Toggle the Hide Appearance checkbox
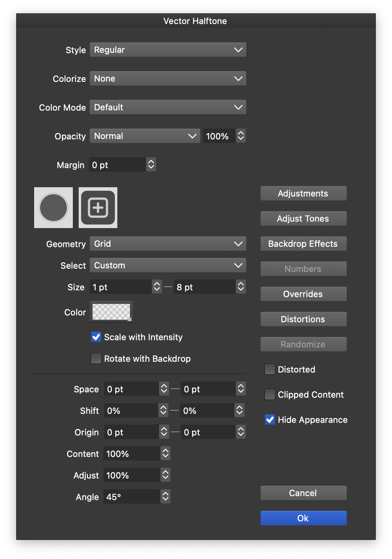The width and height of the screenshot is (392, 559). (x=270, y=420)
